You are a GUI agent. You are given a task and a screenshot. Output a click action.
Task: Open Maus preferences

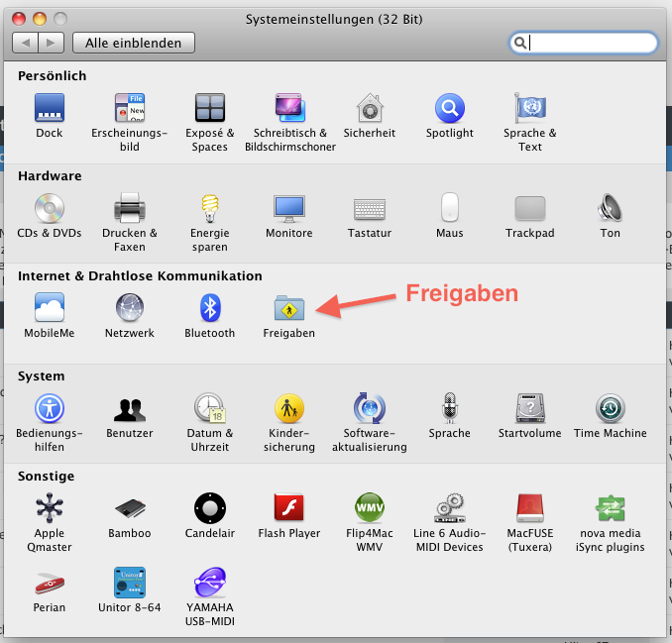coord(450,208)
